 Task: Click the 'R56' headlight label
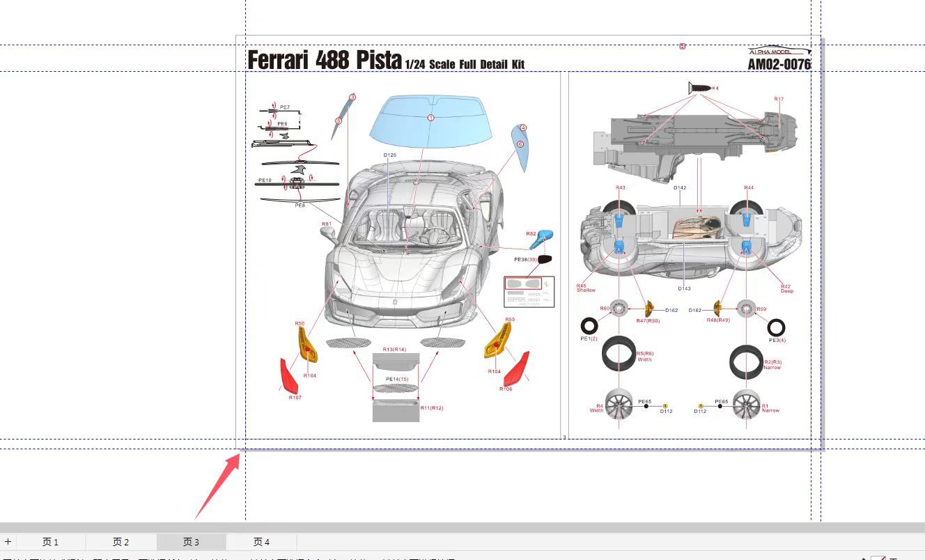tap(300, 323)
